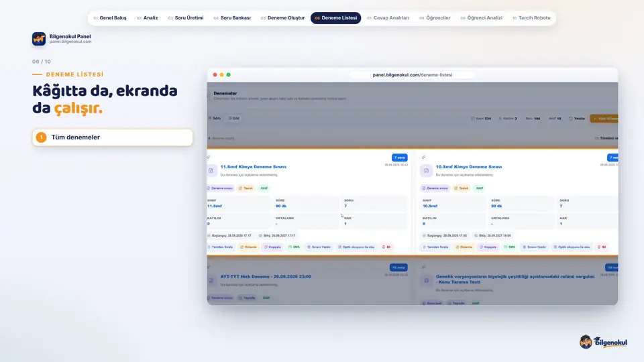This screenshot has width=644, height=362.
Task: Click Yeniden Sırala on 11.Sınıf card
Action: click(x=221, y=247)
